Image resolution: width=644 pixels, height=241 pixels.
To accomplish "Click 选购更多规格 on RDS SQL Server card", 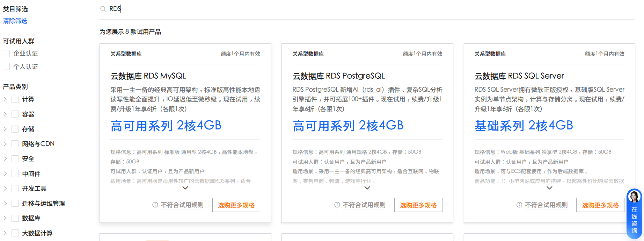I will click(x=600, y=205).
